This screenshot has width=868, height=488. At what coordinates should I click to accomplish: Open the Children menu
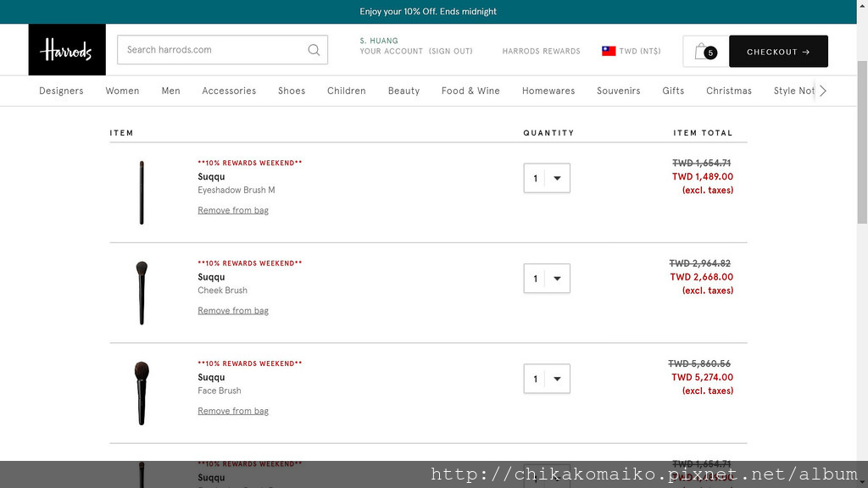pyautogui.click(x=347, y=91)
